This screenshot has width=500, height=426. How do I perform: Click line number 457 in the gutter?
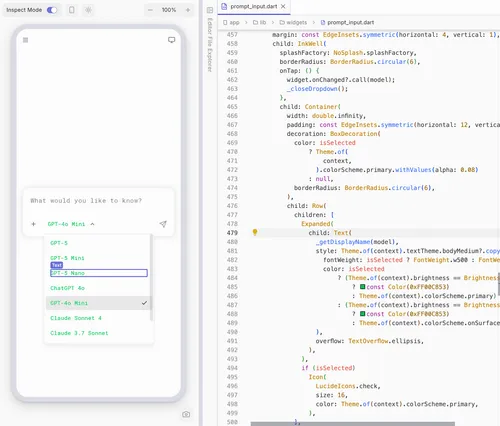tap(232, 35)
